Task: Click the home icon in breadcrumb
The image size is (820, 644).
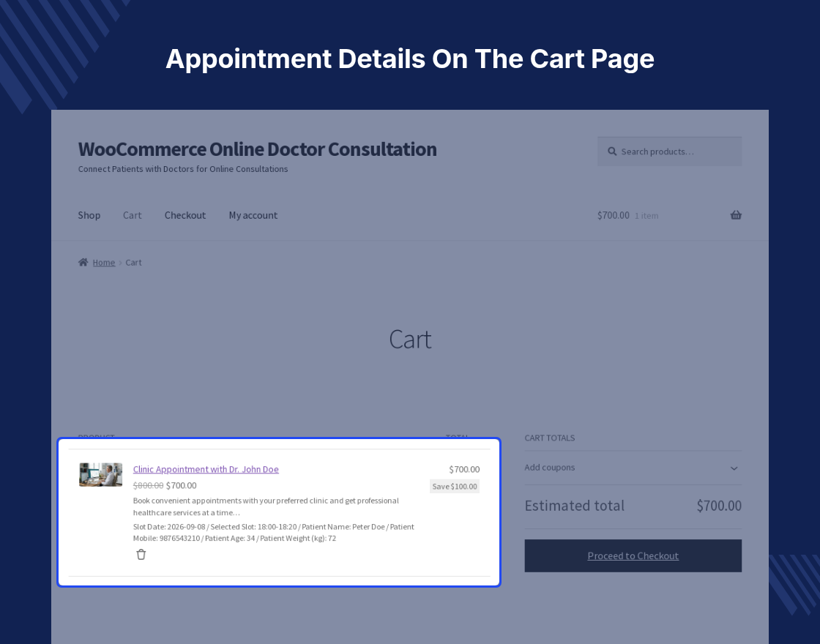Action: click(83, 263)
